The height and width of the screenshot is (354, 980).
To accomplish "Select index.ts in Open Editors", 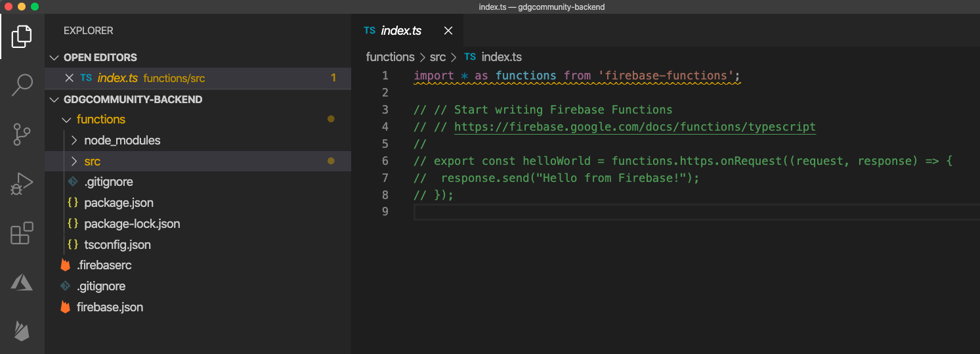I will click(x=198, y=77).
